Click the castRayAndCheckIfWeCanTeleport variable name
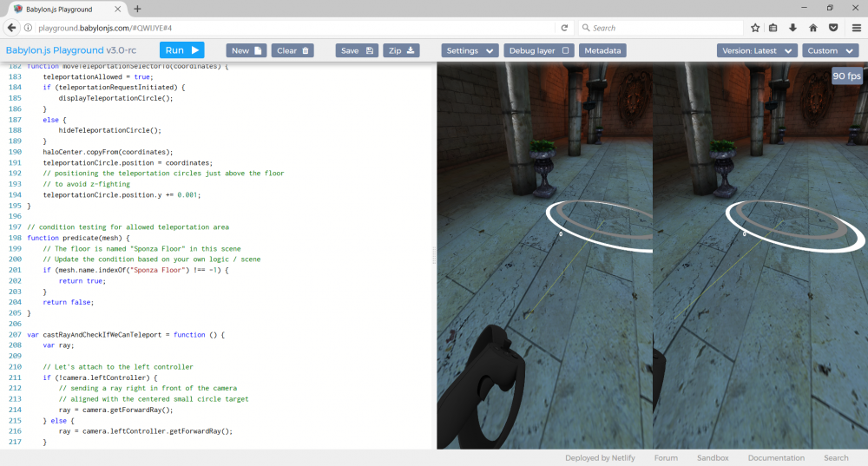Screen dimensions: 868x466 pyautogui.click(x=102, y=335)
